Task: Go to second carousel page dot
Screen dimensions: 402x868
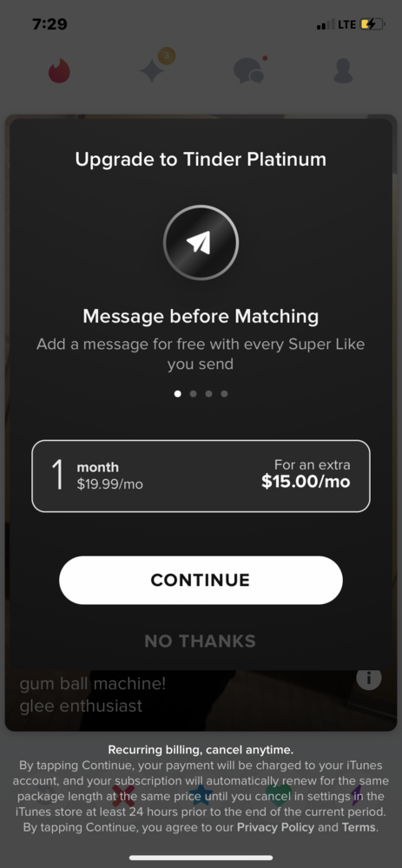Action: [194, 394]
